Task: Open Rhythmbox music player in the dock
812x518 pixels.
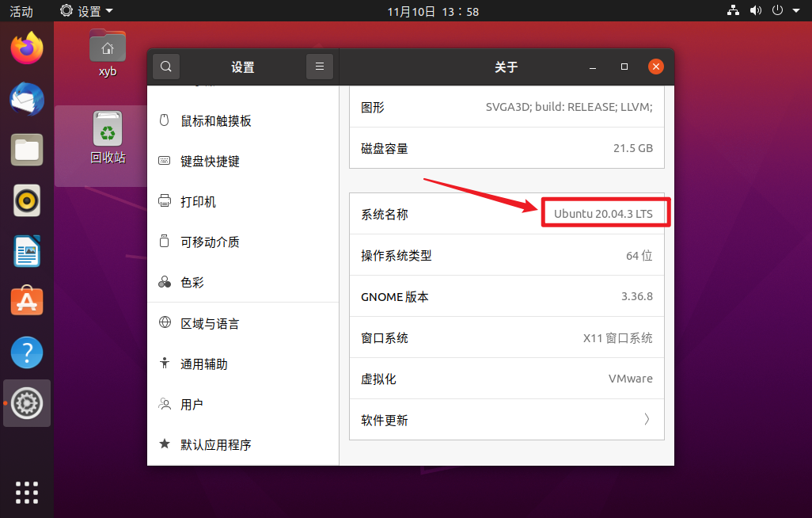Action: (27, 200)
